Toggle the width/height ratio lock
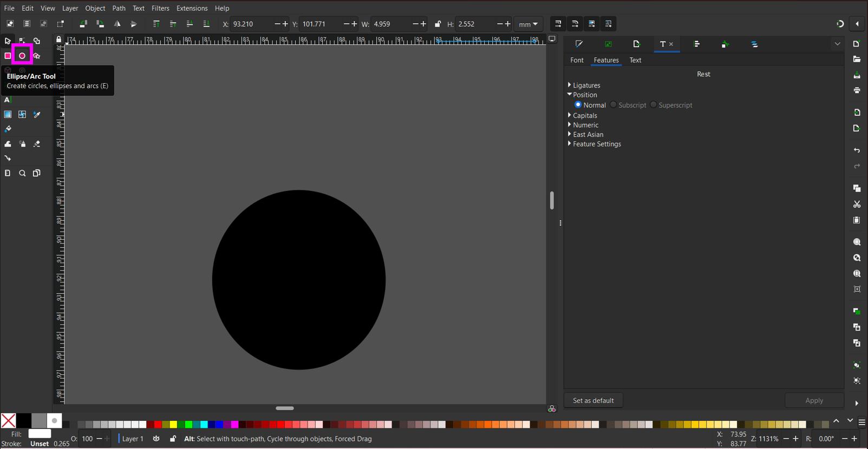The height and width of the screenshot is (449, 868). pyautogui.click(x=438, y=24)
